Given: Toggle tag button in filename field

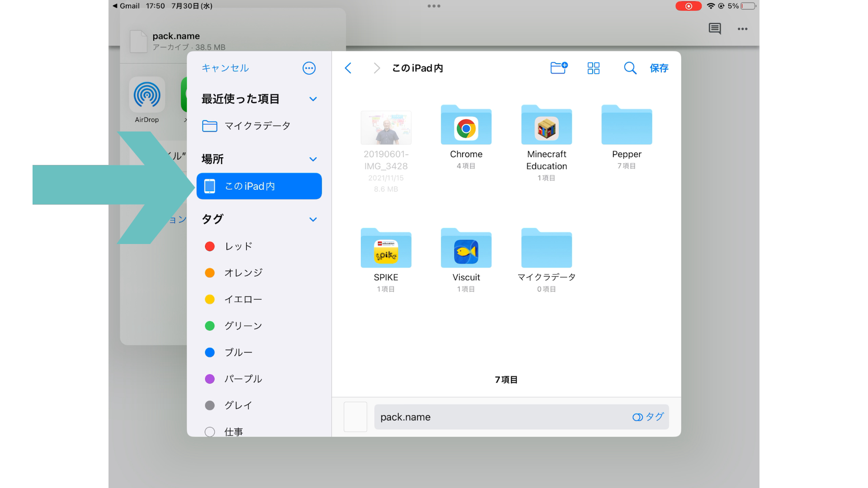Looking at the screenshot, I should point(648,417).
